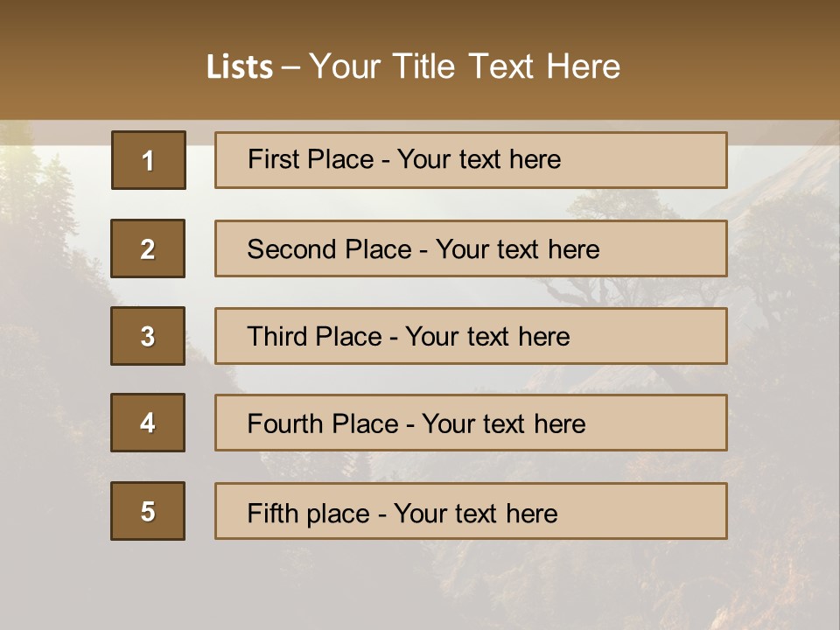Image resolution: width=840 pixels, height=630 pixels.
Task: Click the First Place text box
Action: tap(471, 160)
